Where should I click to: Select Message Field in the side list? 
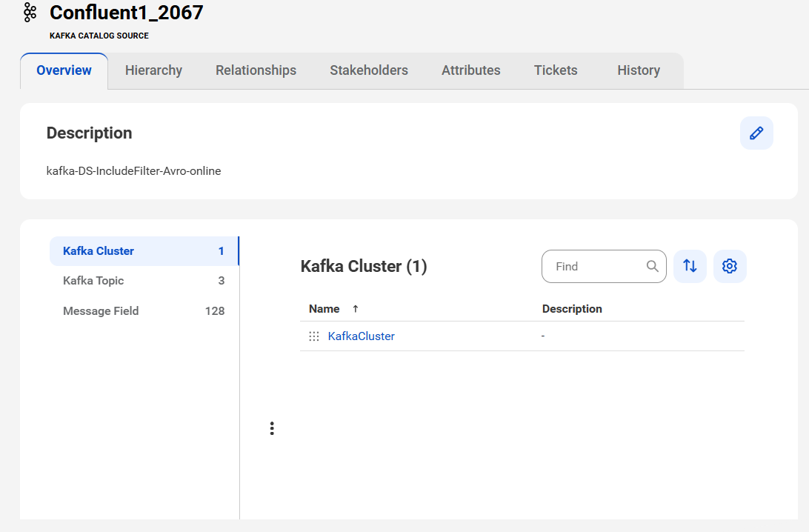point(144,311)
